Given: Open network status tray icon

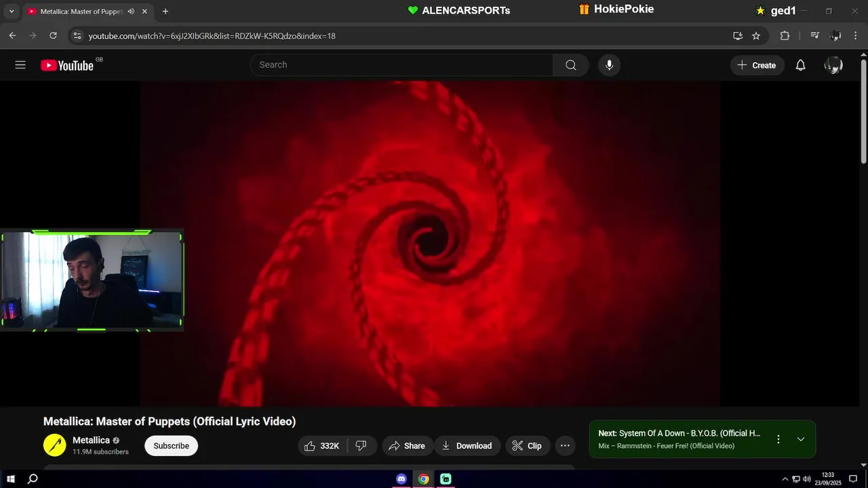Looking at the screenshot, I should coord(796,479).
